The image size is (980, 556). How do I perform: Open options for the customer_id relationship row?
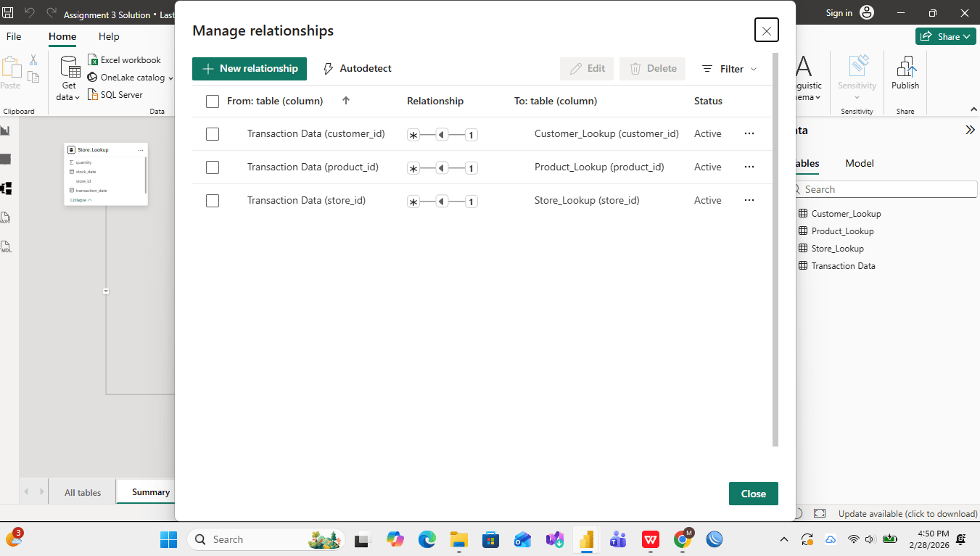tap(749, 134)
